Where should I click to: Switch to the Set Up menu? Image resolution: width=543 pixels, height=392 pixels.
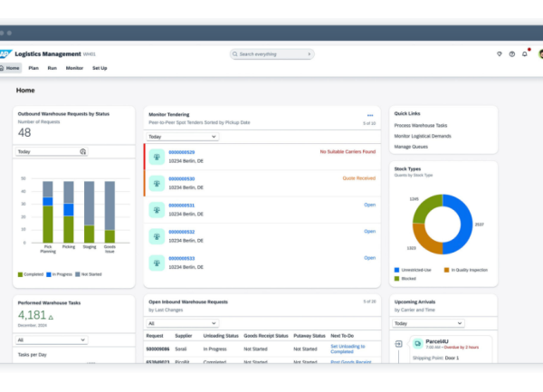click(100, 68)
